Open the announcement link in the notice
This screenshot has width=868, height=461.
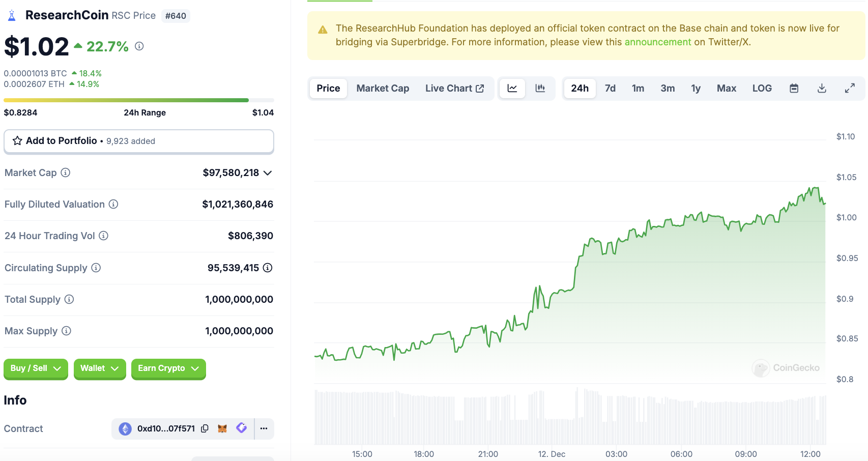[x=657, y=42]
